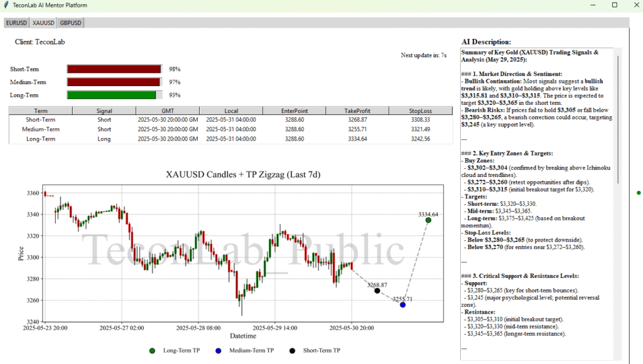
Task: Click the StopLoss column header
Action: (x=420, y=110)
